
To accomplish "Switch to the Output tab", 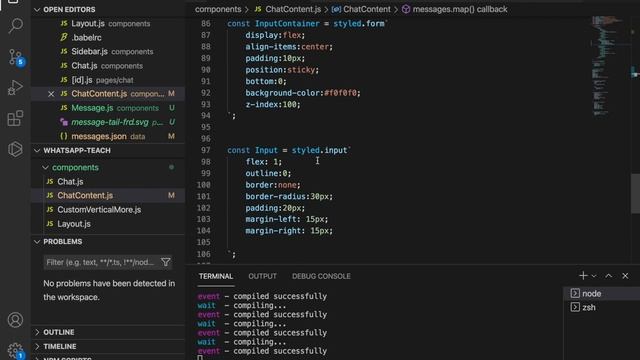I will pyautogui.click(x=262, y=276).
